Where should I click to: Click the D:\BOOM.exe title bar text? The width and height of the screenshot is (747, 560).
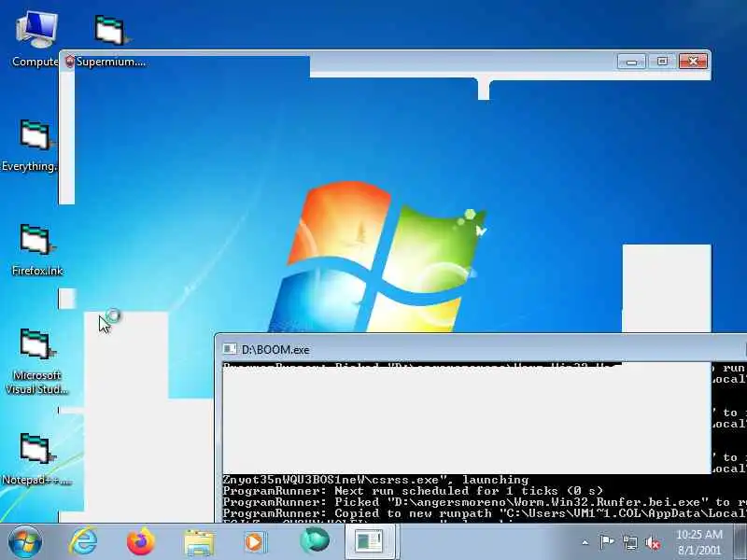275,349
